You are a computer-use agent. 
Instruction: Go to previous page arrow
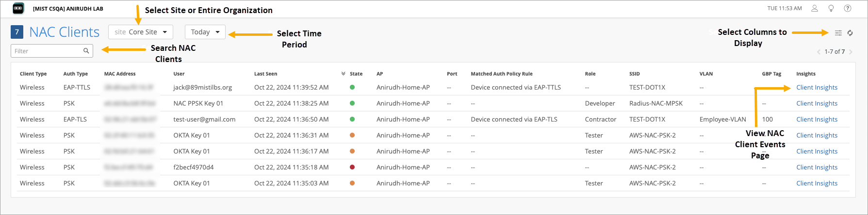[819, 52]
